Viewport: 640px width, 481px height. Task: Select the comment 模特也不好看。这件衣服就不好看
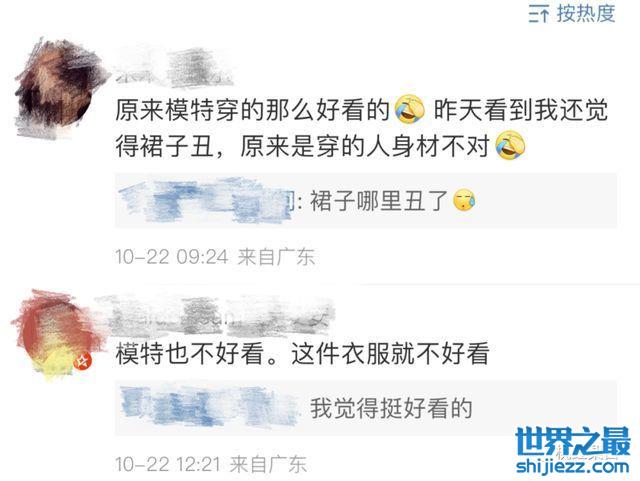coord(302,354)
